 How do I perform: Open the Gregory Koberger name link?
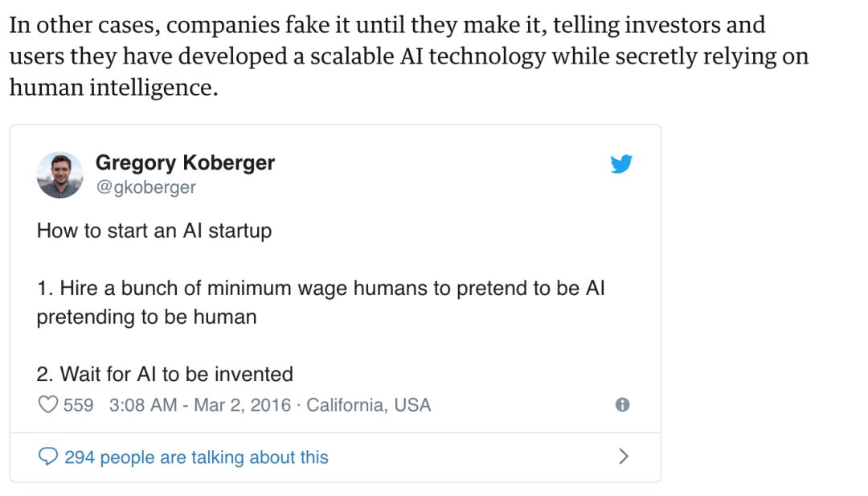coord(185,162)
